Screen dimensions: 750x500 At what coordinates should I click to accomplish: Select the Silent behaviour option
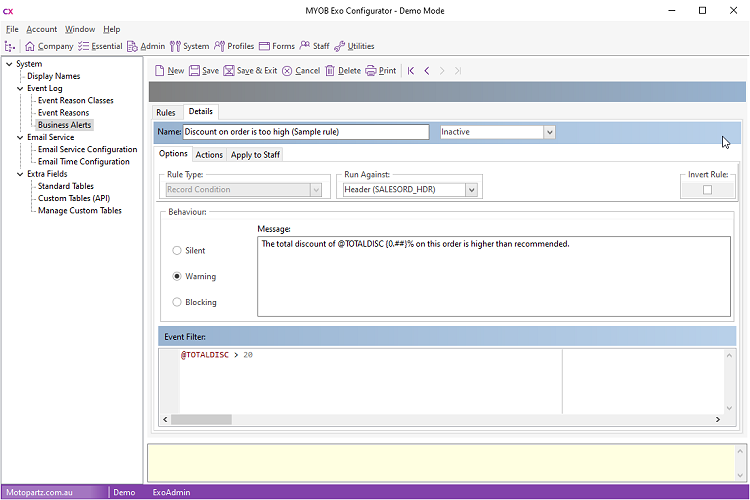(177, 250)
